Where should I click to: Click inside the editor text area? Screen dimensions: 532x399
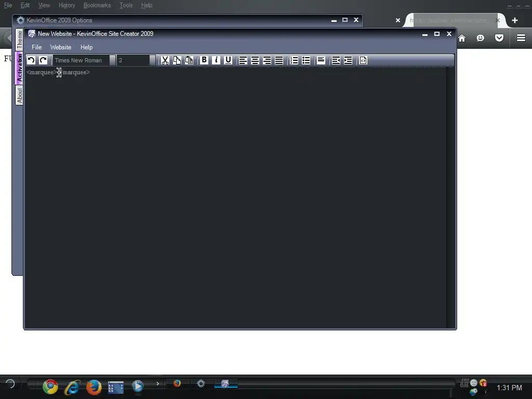[x=236, y=197]
